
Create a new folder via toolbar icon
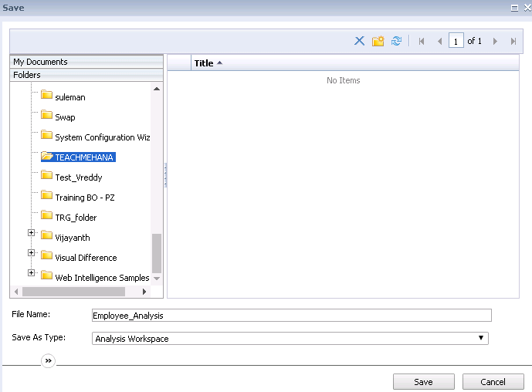click(x=378, y=41)
